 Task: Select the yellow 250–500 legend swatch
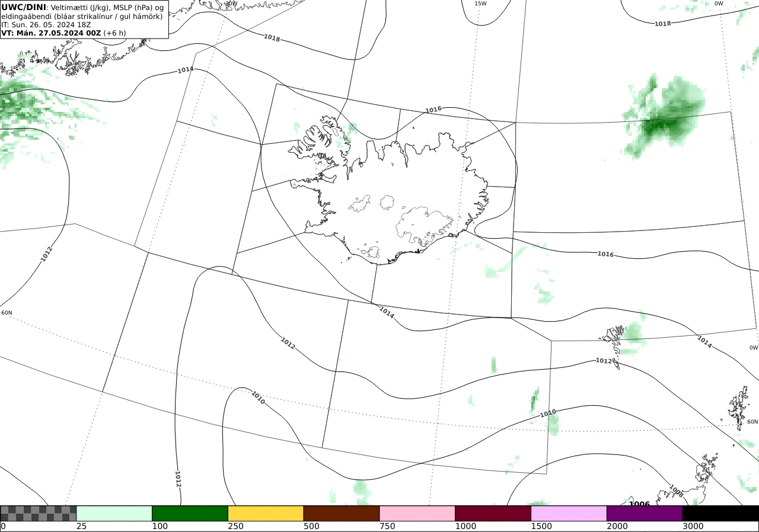[x=266, y=513]
